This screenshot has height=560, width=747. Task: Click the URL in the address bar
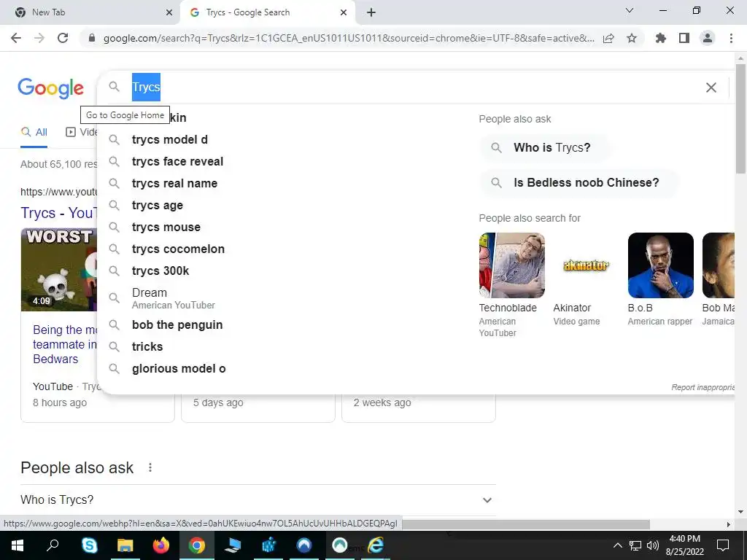[x=349, y=38]
